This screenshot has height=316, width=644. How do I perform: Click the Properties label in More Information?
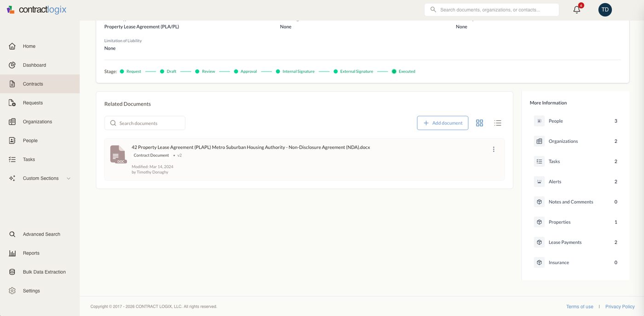(559, 222)
